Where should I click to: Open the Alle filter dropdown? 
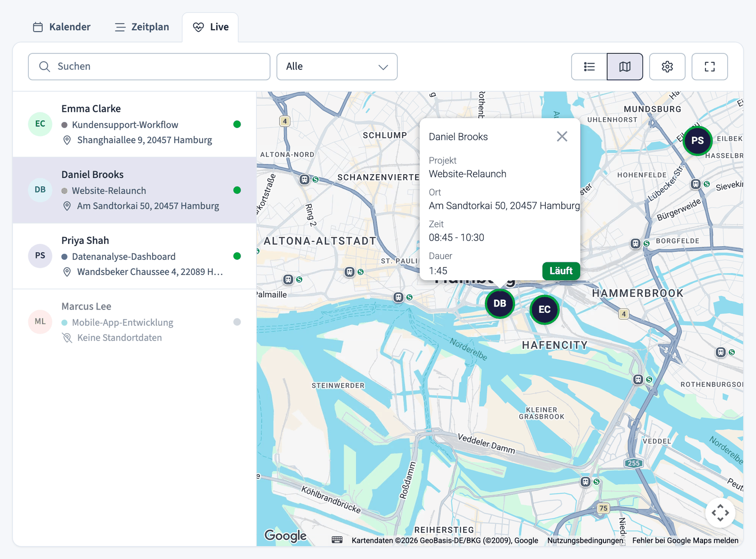(337, 67)
